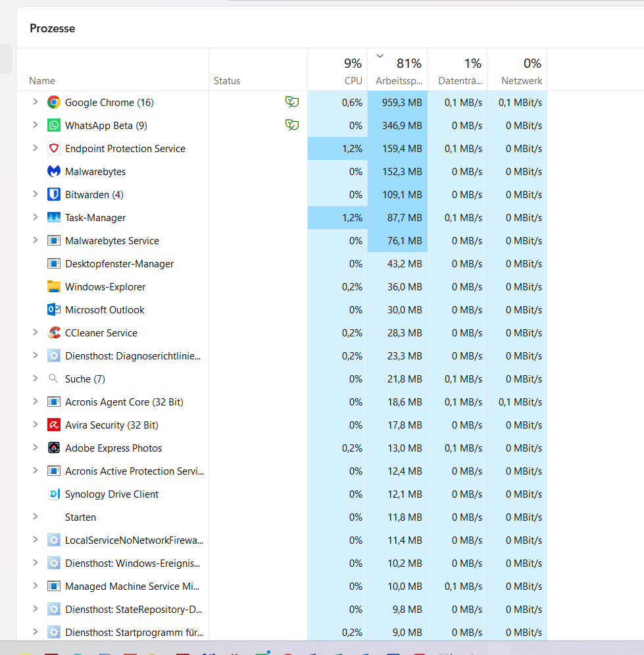The width and height of the screenshot is (644, 655).
Task: Click the Acronis Active Protection Service icon
Action: click(53, 471)
